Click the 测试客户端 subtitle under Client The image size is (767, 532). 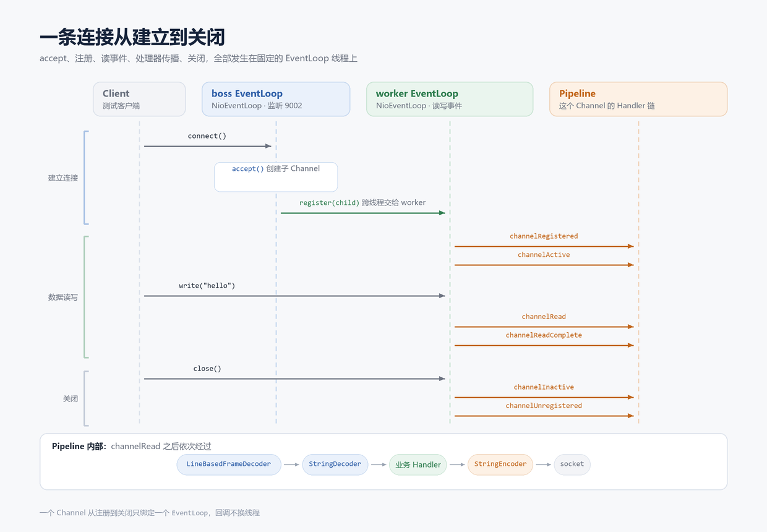coord(121,106)
